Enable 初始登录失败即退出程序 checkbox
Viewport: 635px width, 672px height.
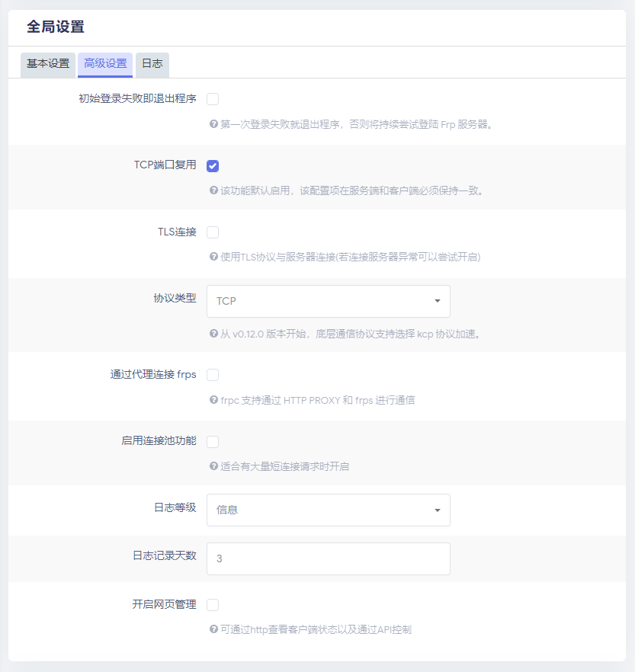point(213,99)
